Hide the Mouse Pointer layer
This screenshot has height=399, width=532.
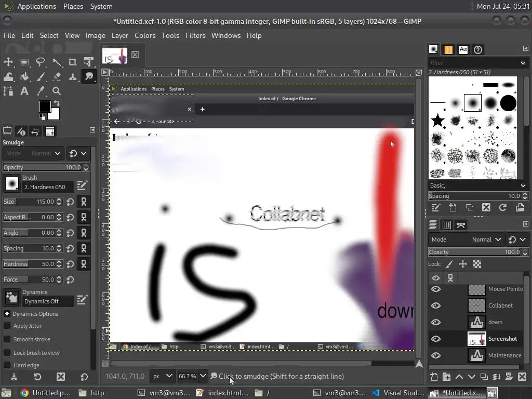click(x=436, y=289)
